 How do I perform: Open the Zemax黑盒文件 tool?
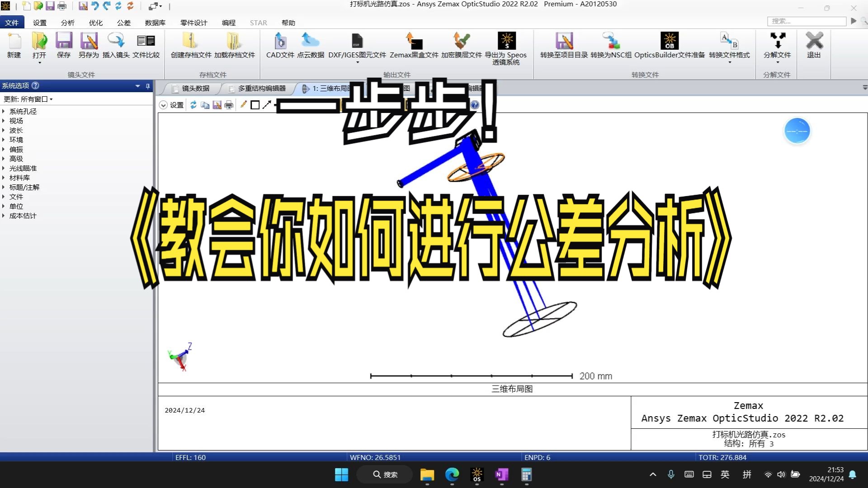click(x=414, y=47)
